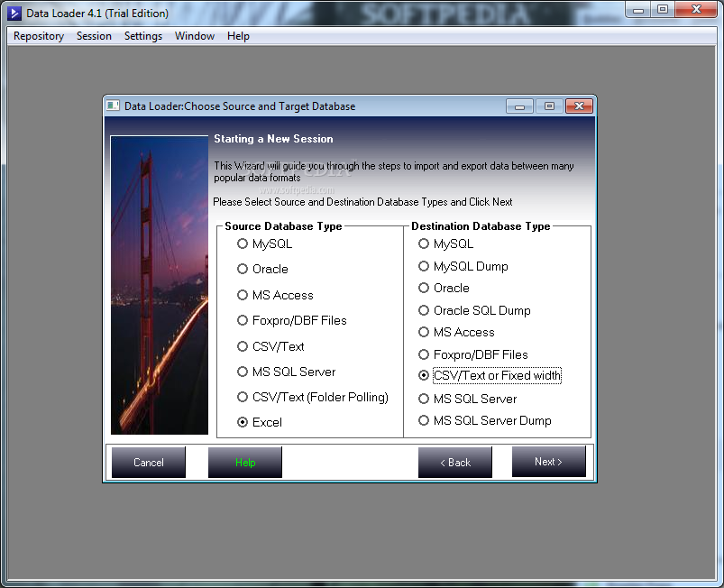724x588 pixels.
Task: Choose MS Access as source database
Action: pos(275,295)
